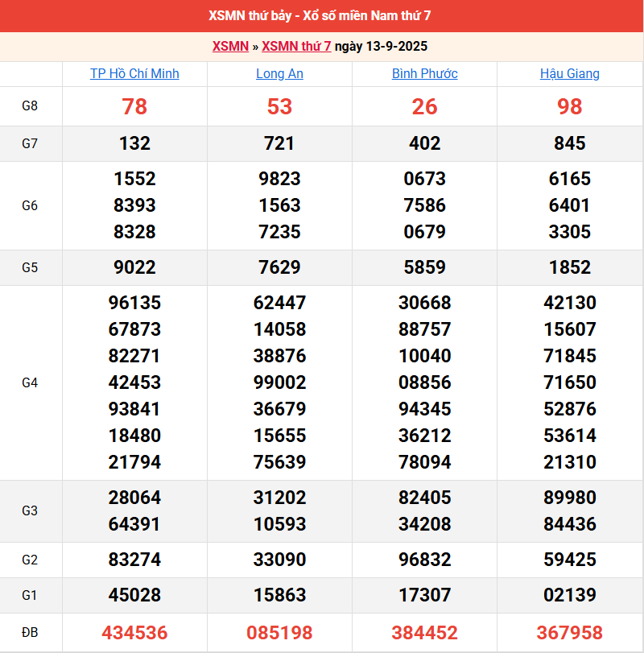
Task: Select the G3 number 89980
Action: click(569, 498)
